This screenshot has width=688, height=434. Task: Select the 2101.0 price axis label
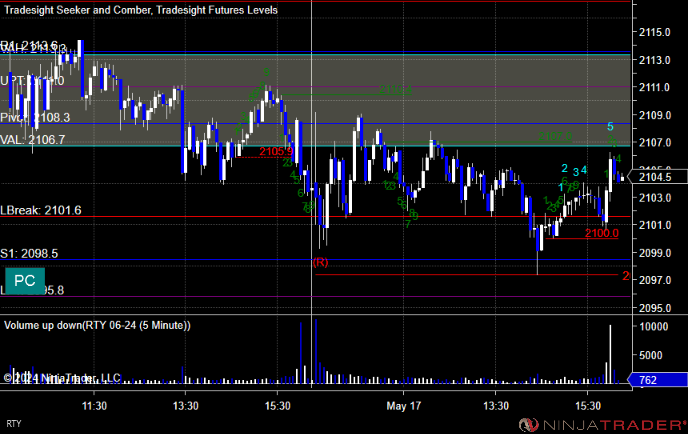coord(655,225)
